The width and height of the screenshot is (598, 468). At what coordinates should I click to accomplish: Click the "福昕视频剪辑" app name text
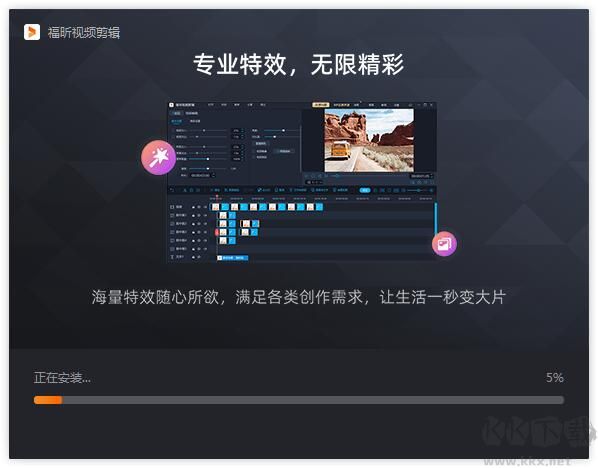tap(84, 32)
